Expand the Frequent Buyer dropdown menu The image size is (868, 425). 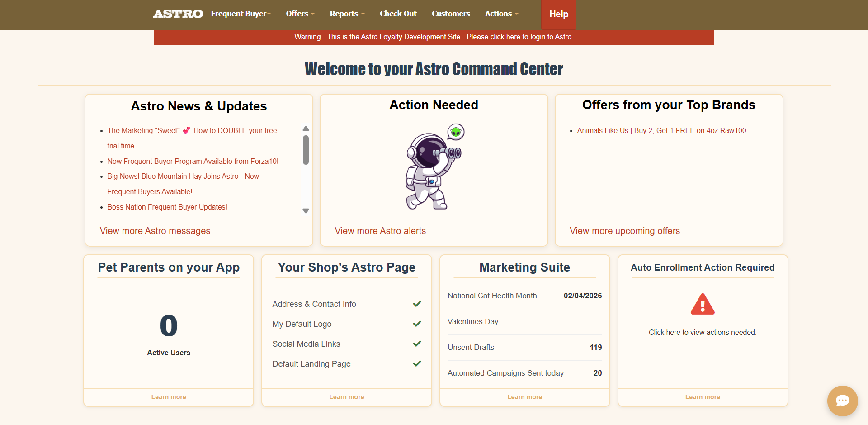(241, 14)
